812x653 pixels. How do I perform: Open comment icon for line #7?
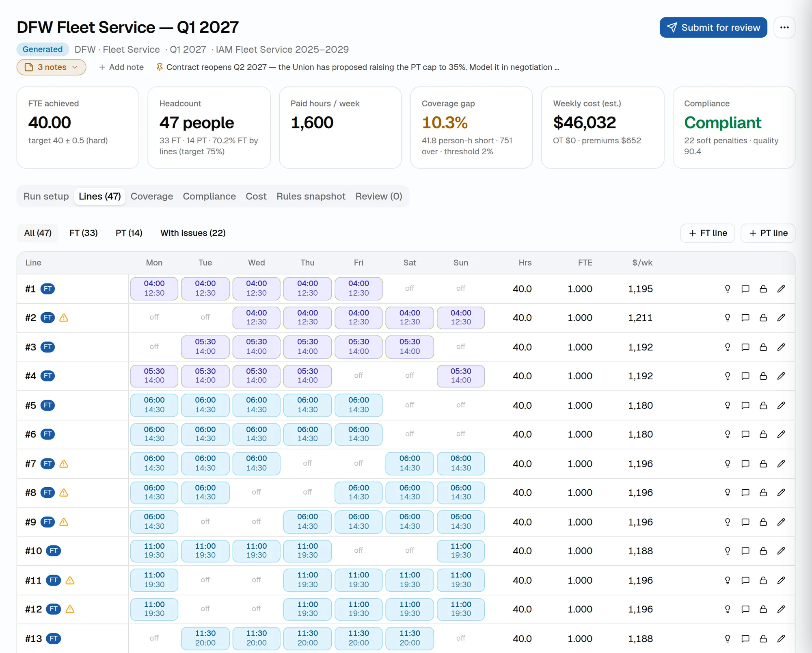pyautogui.click(x=745, y=464)
